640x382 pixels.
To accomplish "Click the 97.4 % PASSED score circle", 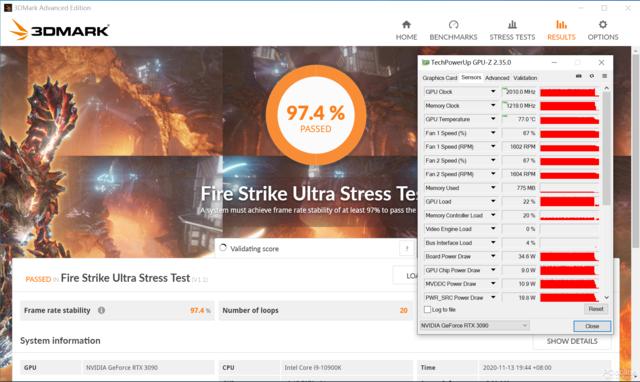I will pyautogui.click(x=316, y=115).
